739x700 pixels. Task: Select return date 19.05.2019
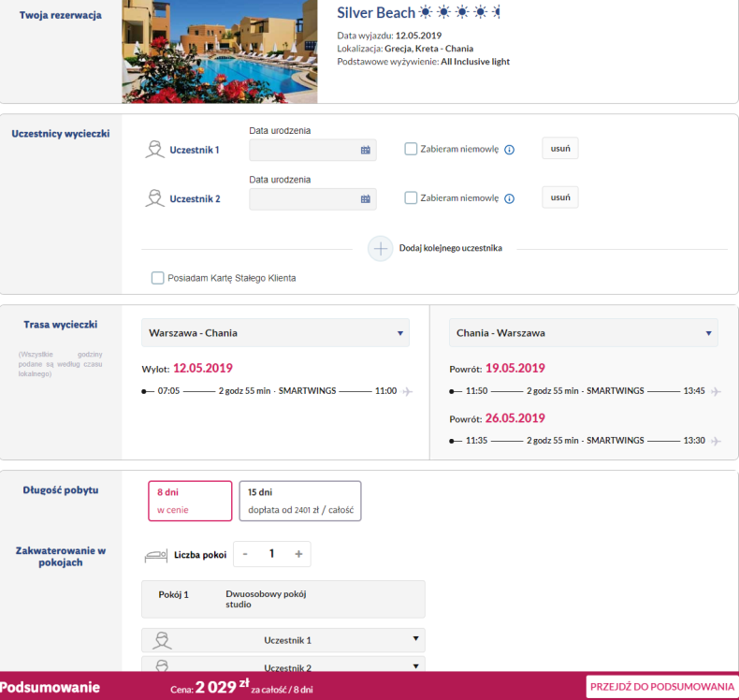point(515,368)
